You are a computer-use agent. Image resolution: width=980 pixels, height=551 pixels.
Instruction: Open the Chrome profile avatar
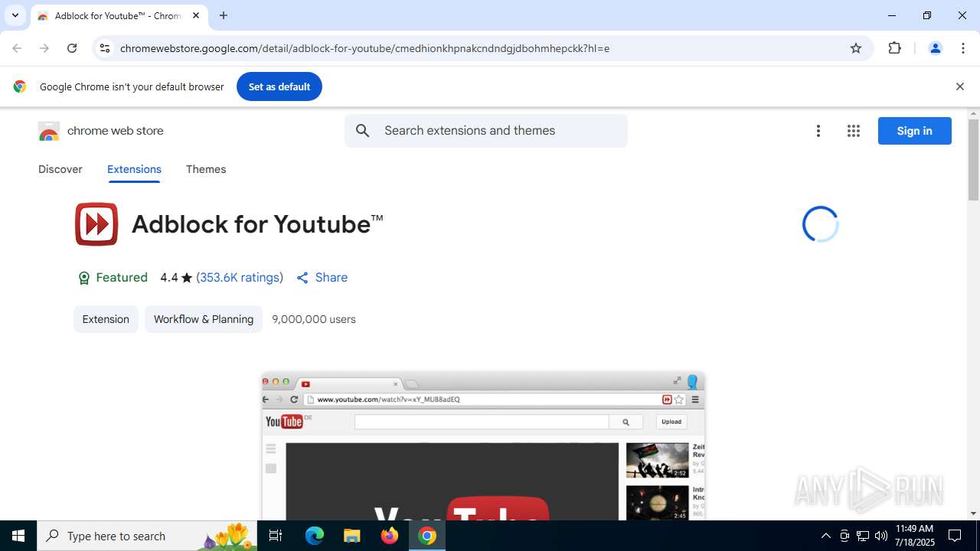coord(935,48)
